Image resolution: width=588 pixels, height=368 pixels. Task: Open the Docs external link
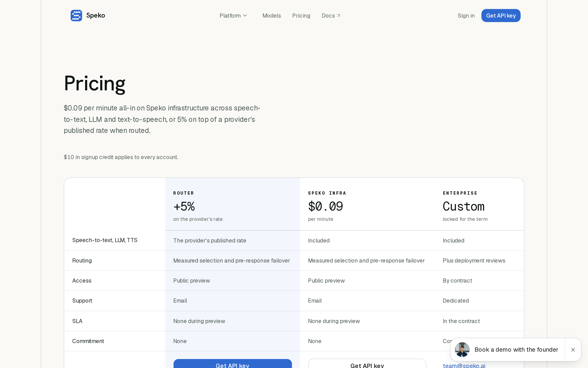[331, 16]
